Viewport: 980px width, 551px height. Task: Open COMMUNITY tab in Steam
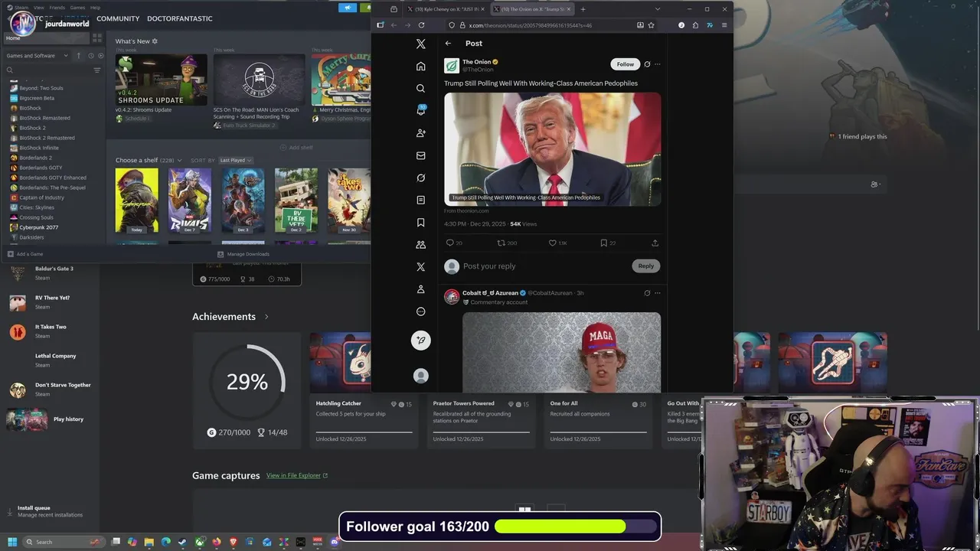[x=118, y=18]
